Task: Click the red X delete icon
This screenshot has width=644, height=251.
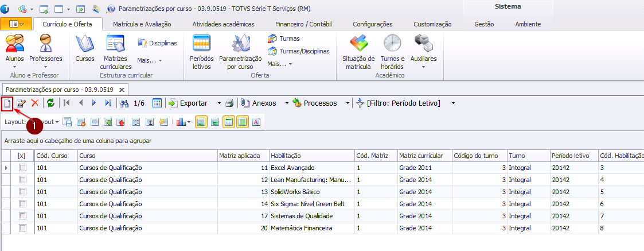Action: (x=35, y=103)
